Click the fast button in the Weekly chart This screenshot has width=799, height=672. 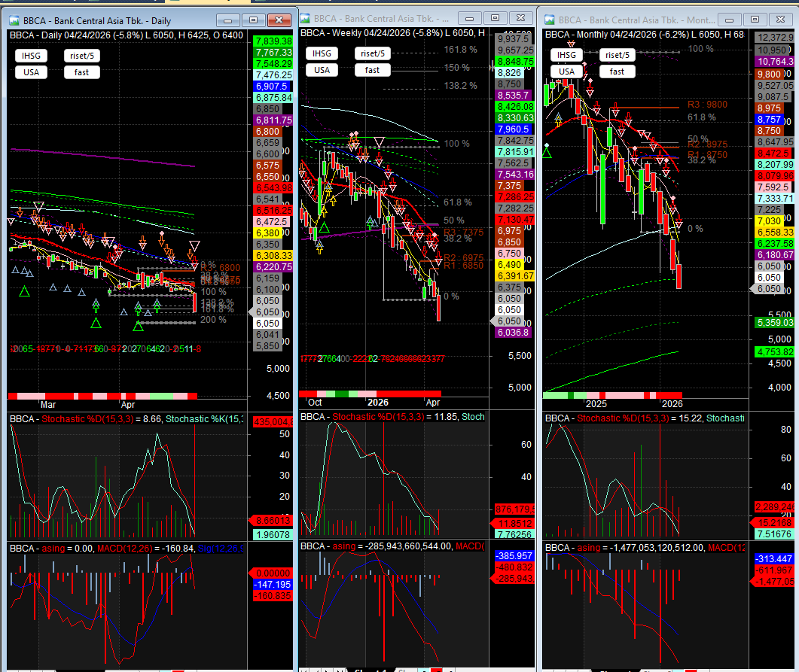(373, 70)
